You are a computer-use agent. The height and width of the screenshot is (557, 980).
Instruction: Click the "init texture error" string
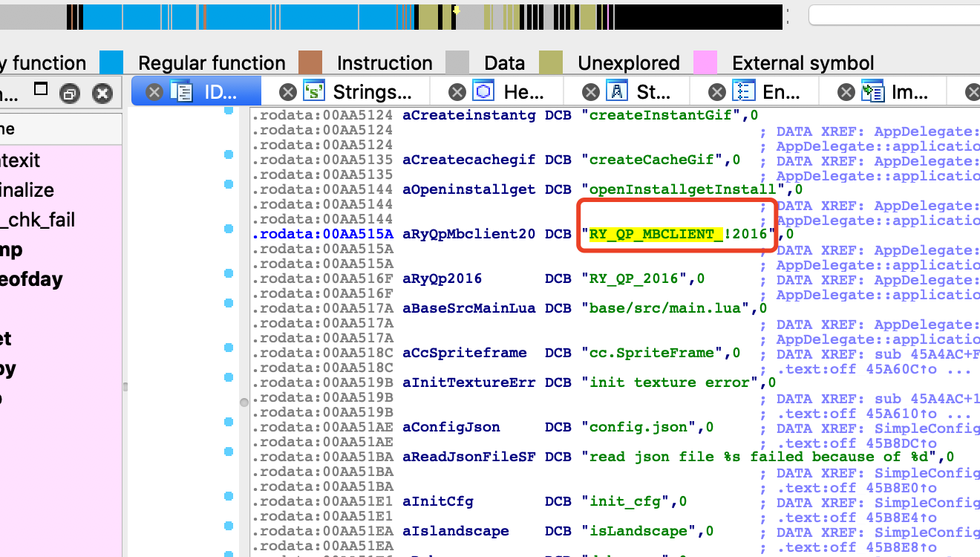(674, 382)
